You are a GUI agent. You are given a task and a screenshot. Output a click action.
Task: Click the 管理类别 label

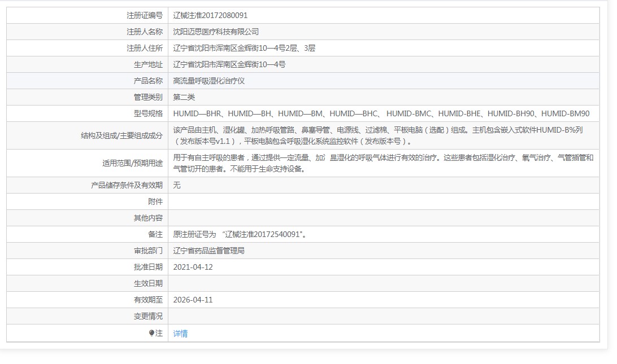coord(148,97)
